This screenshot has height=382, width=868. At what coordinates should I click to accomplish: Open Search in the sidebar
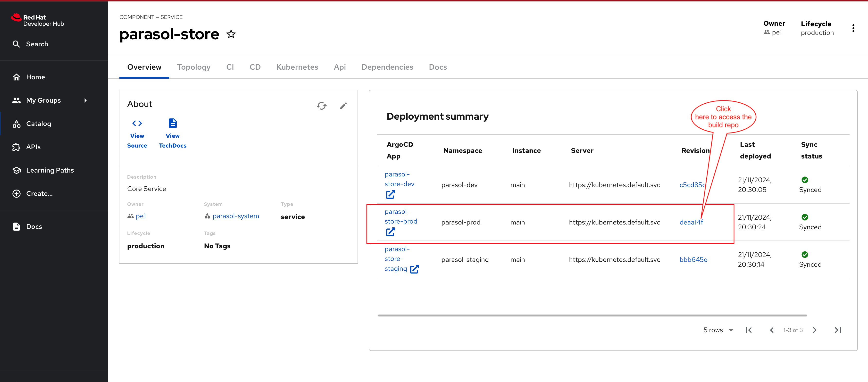[x=30, y=44]
